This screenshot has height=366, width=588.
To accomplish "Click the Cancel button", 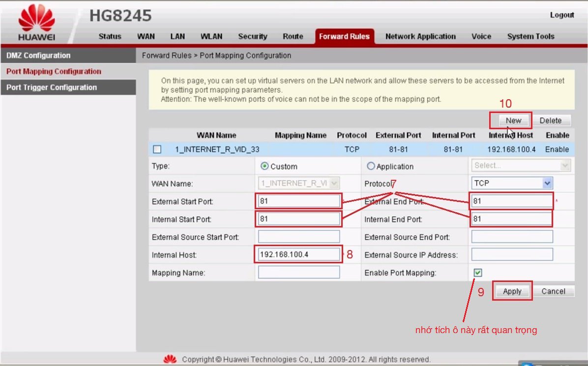I will click(553, 291).
